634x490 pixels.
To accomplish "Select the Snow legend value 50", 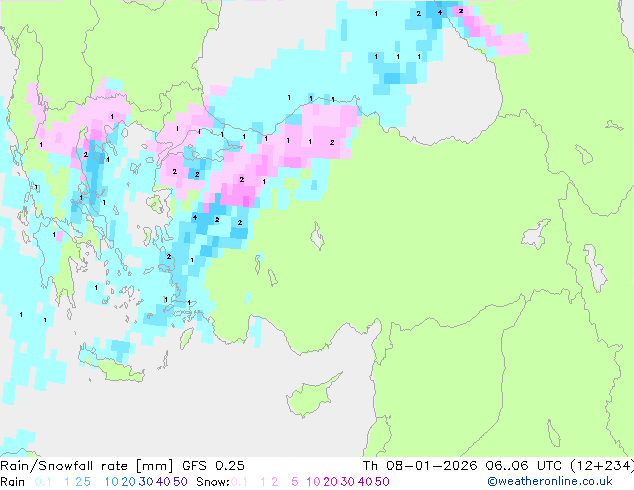I will point(383,482).
